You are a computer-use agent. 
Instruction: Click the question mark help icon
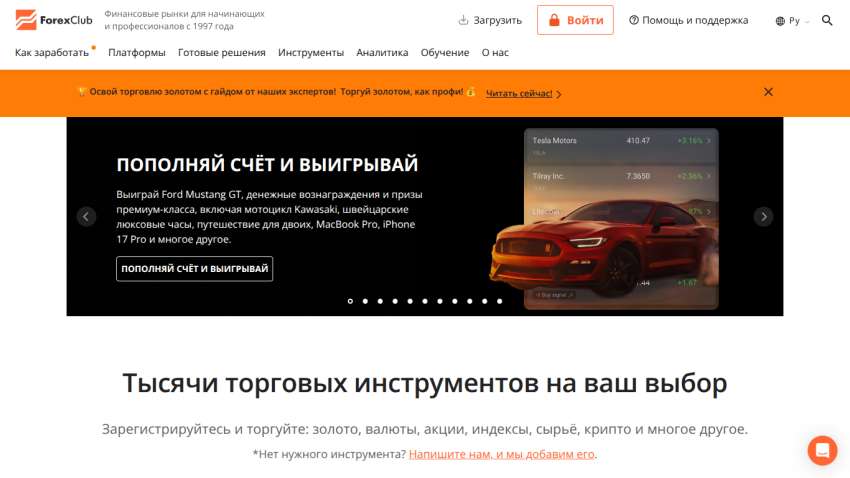[x=634, y=20]
